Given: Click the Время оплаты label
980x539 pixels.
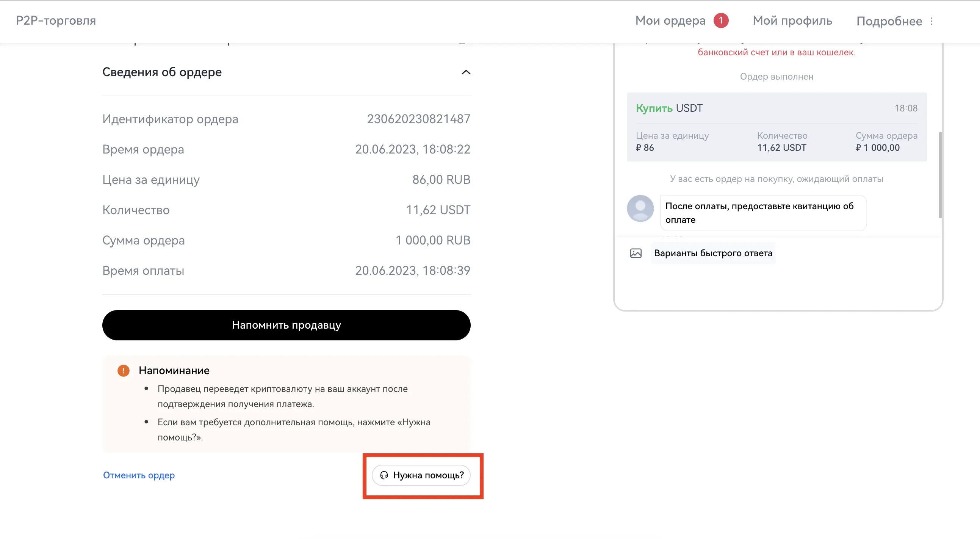Looking at the screenshot, I should point(143,271).
